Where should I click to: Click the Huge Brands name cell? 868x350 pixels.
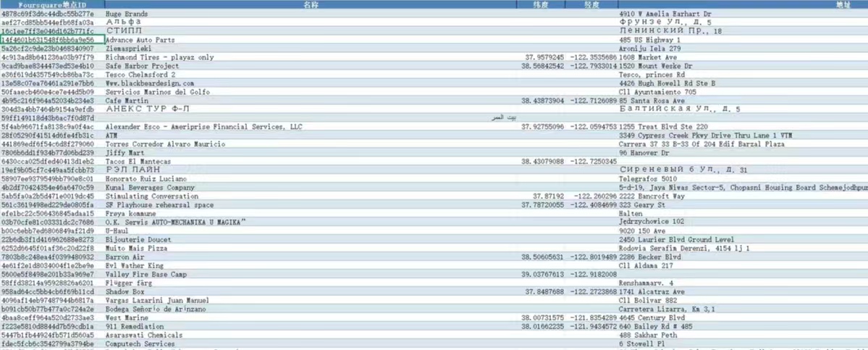click(310, 13)
